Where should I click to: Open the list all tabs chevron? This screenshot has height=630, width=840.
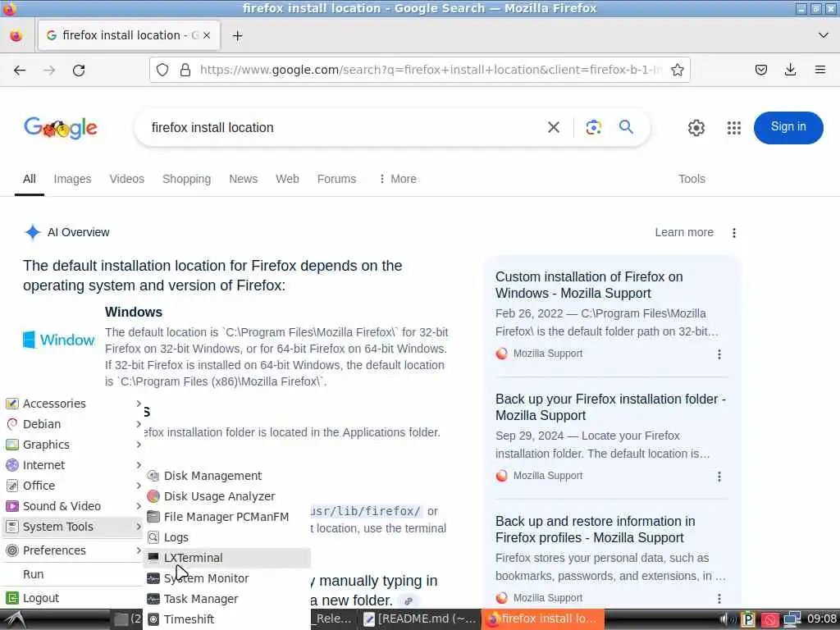(x=824, y=35)
